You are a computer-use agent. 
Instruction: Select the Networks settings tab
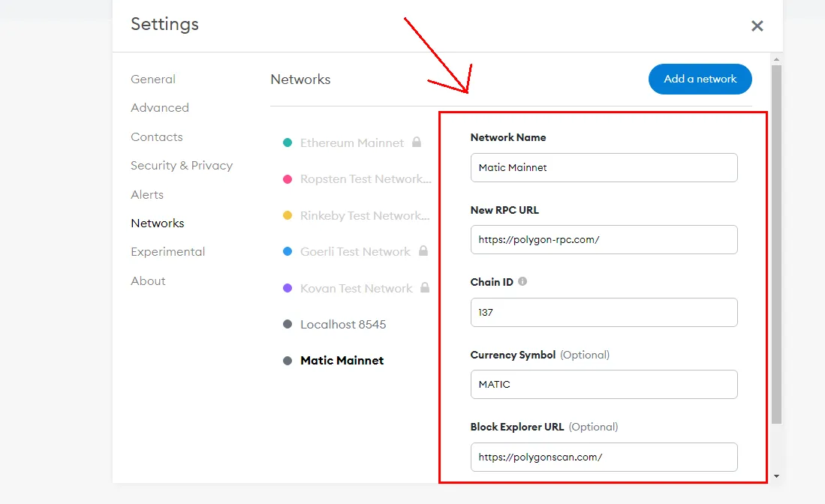click(158, 223)
